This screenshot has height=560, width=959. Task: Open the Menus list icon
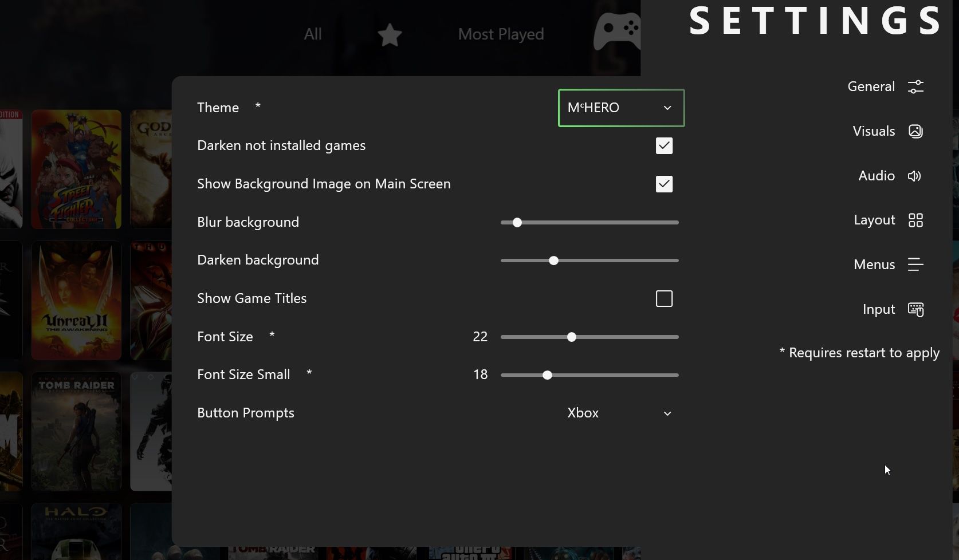[915, 265]
